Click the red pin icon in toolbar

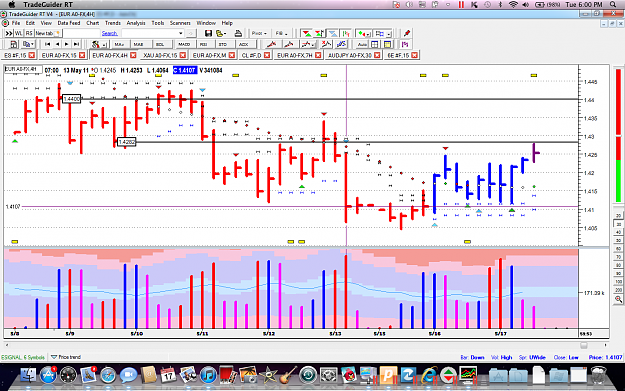tap(407, 33)
